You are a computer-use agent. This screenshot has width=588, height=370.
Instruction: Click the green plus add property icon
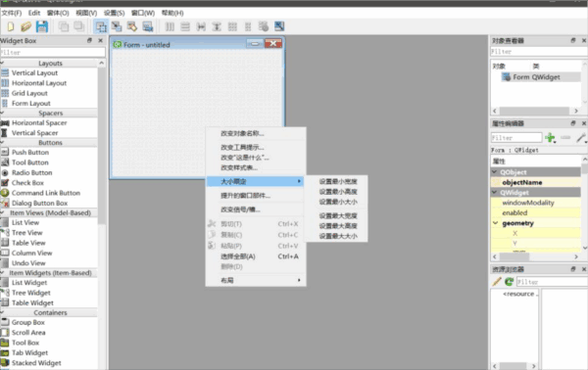550,138
